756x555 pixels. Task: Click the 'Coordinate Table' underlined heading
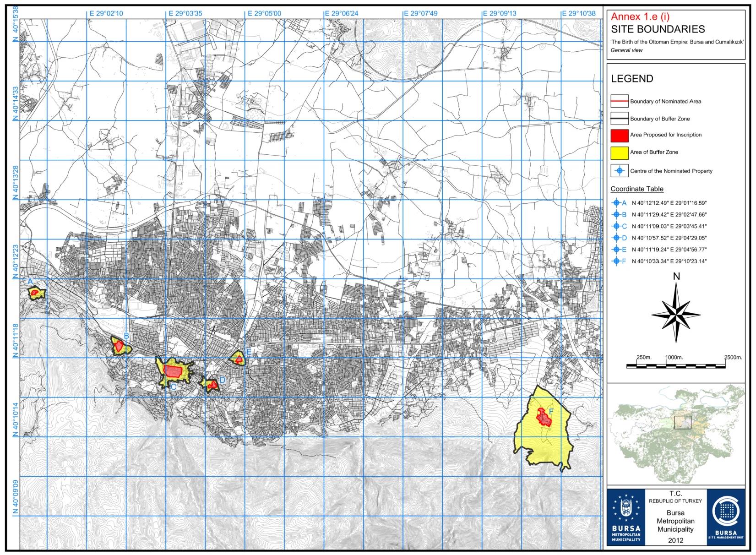pos(637,189)
